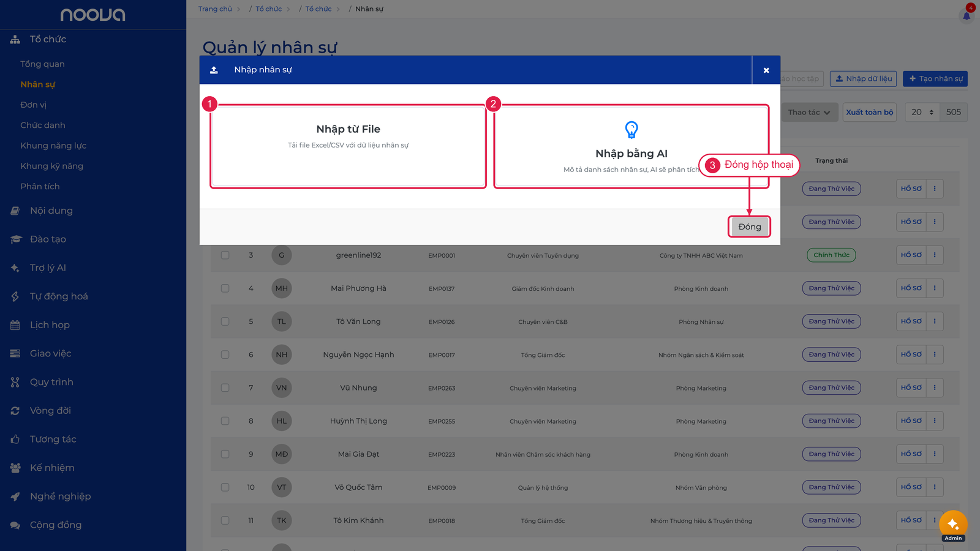Select the checkbox for Tô Văn Long

[225, 321]
